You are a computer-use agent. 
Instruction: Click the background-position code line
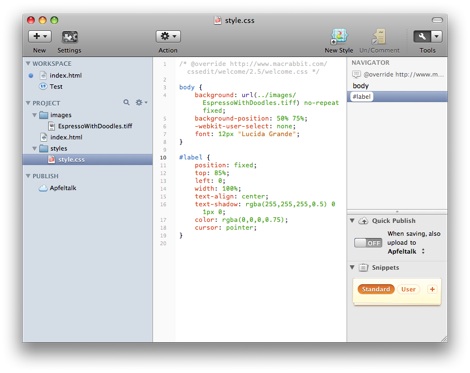tap(251, 118)
